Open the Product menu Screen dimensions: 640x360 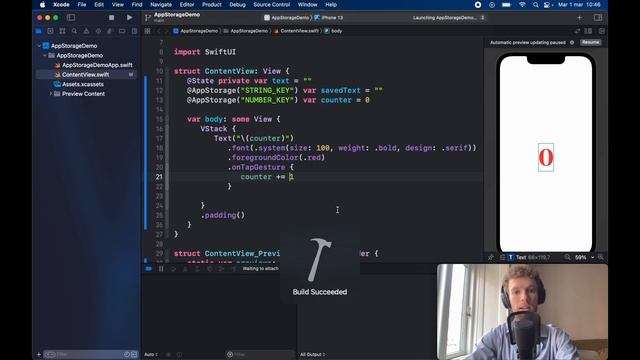[211, 5]
